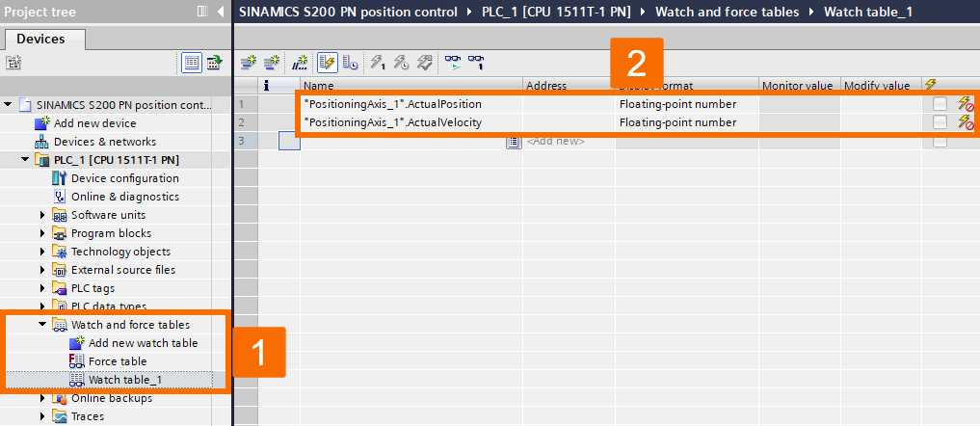The image size is (980, 426).
Task: Start Monitor all with glasses-play icon
Action: pos(453,62)
